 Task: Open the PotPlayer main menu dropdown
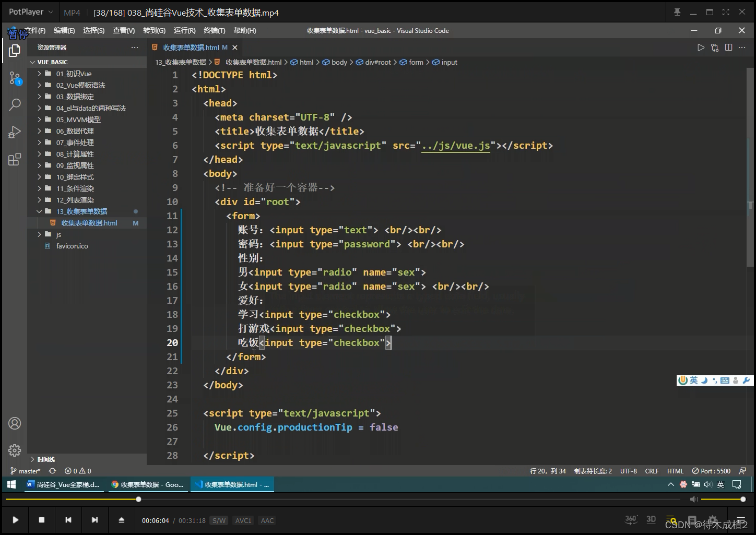point(30,12)
